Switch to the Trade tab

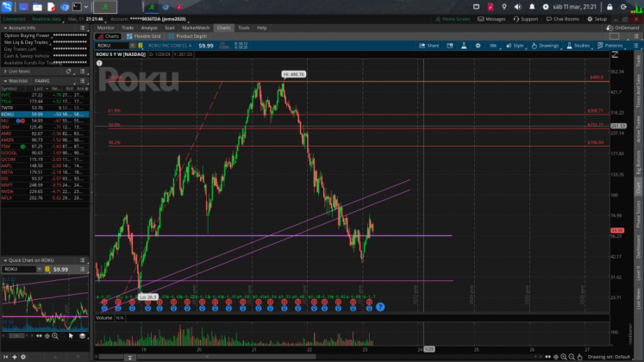(x=128, y=28)
